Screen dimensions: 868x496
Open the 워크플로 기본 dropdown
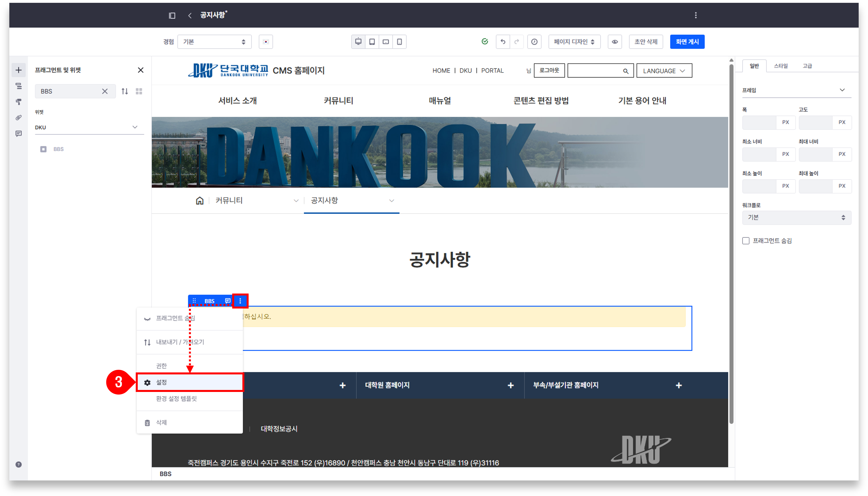point(796,217)
